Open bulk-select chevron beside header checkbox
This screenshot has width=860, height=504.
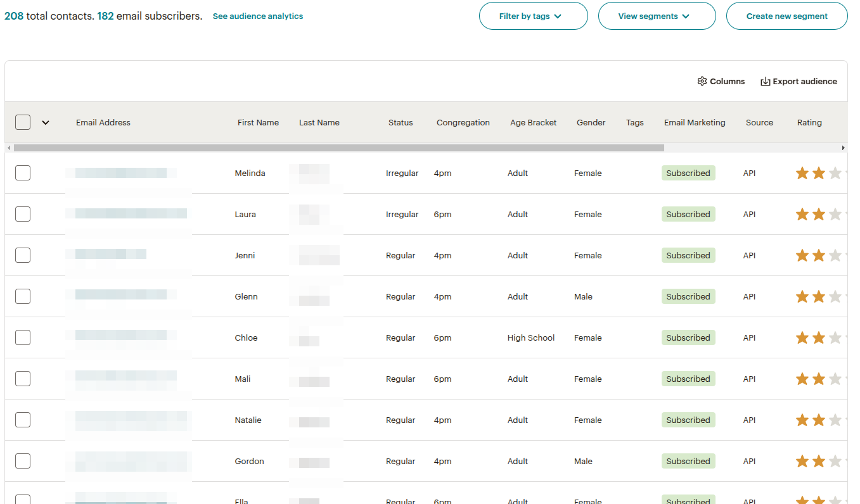point(46,123)
